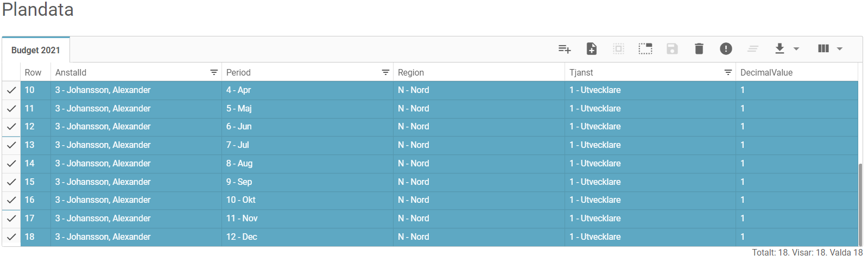Click the new document plus icon
The width and height of the screenshot is (868, 261).
tap(592, 49)
